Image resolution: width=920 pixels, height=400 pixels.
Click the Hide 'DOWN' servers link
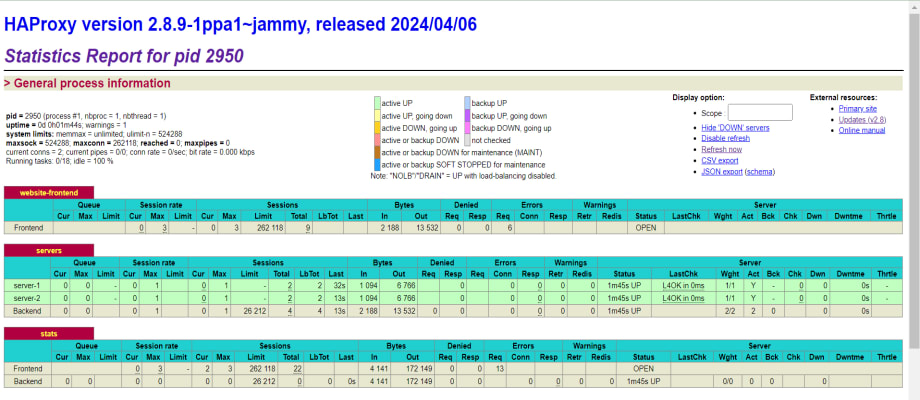735,128
